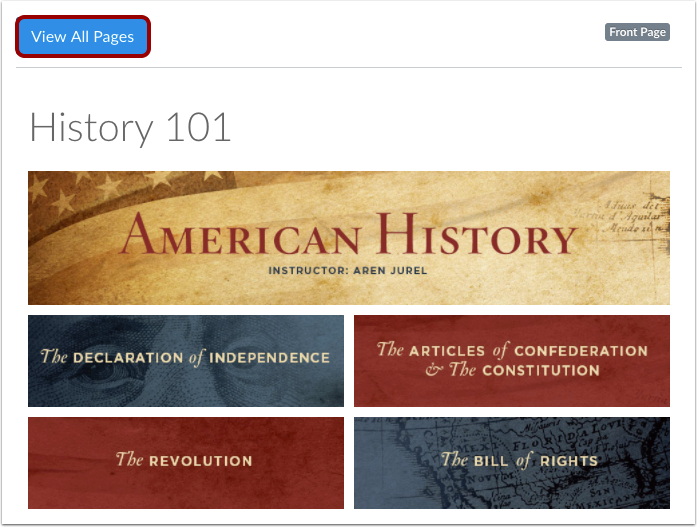Open the Articles of Confederation tile
The image size is (697, 527).
(x=512, y=361)
